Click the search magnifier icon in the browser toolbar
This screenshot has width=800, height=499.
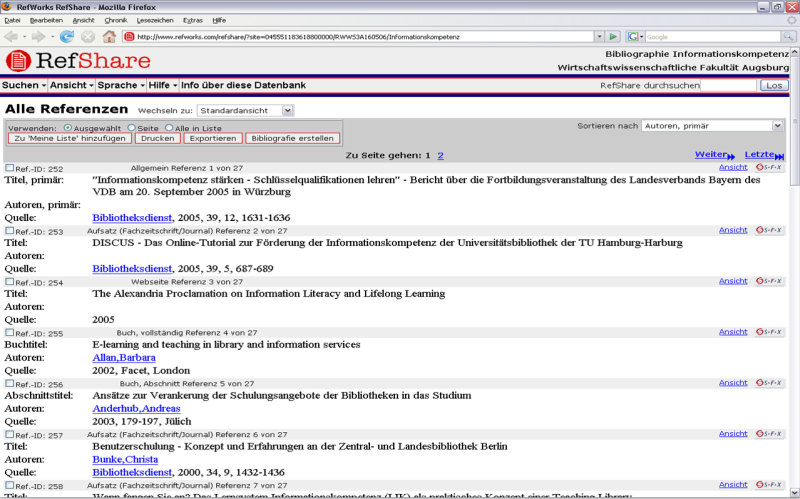788,37
